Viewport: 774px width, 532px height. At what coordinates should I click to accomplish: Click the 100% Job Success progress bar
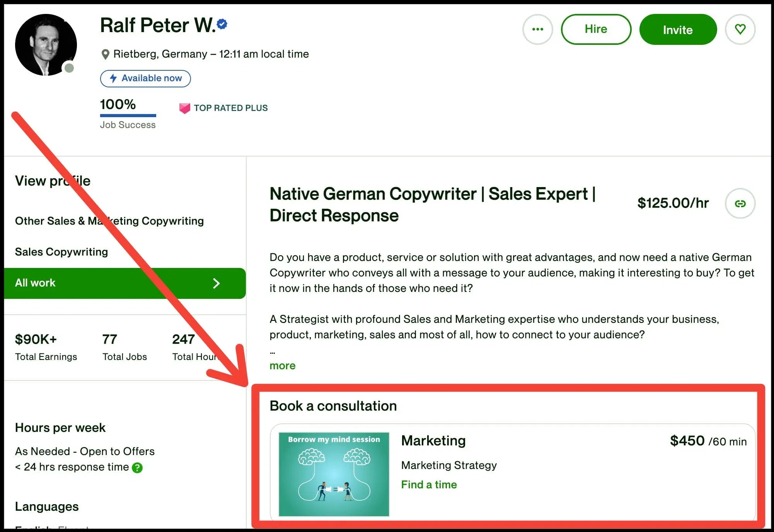(128, 115)
